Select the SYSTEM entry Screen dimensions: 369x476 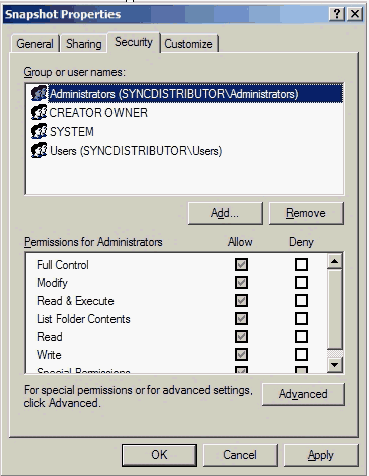72,132
